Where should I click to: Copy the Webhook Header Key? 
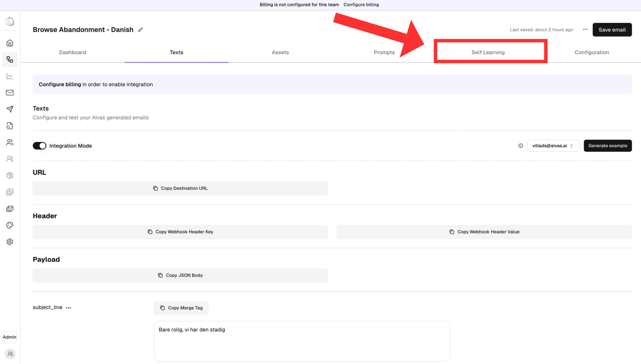(180, 232)
